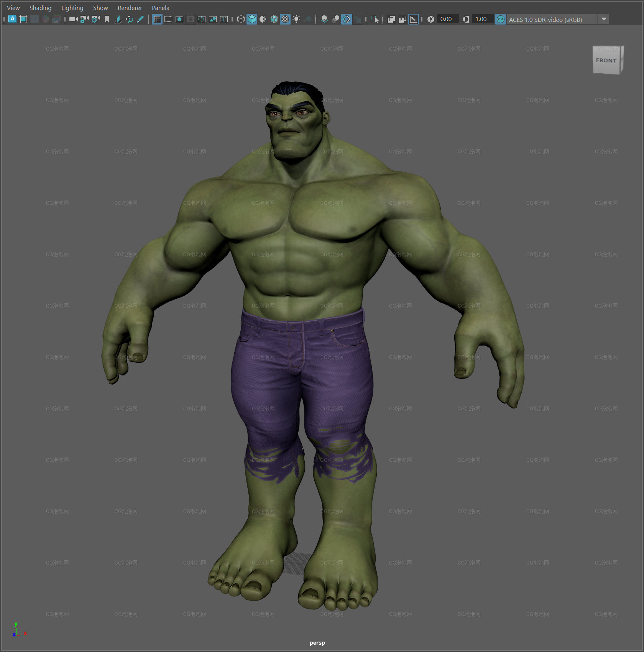Click the frame selection bracket icon
This screenshot has height=652, width=644.
23,19
